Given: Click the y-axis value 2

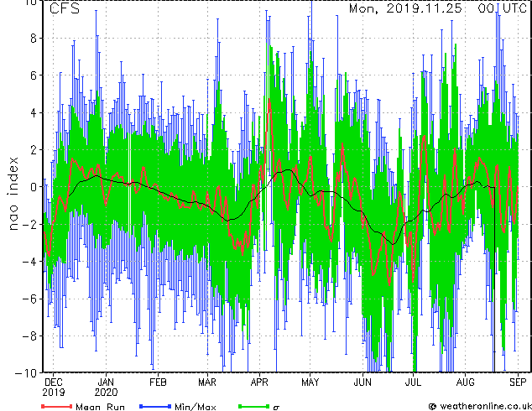Looking at the screenshot, I should [34, 150].
